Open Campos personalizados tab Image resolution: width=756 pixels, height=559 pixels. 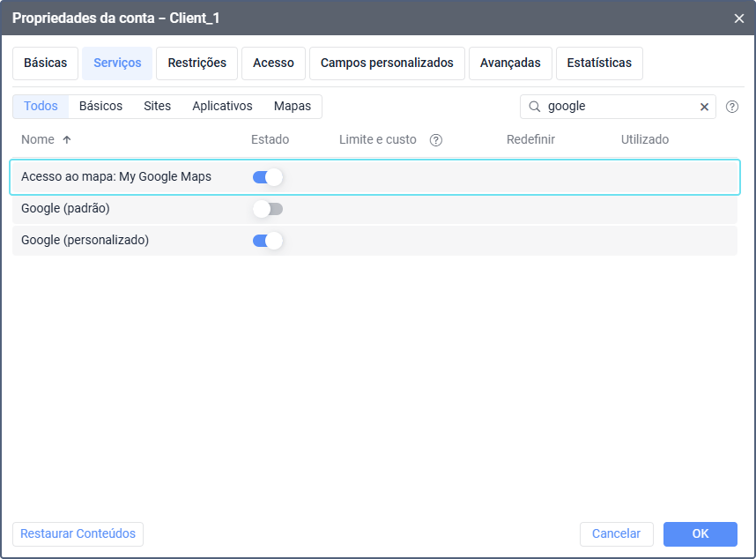point(387,63)
